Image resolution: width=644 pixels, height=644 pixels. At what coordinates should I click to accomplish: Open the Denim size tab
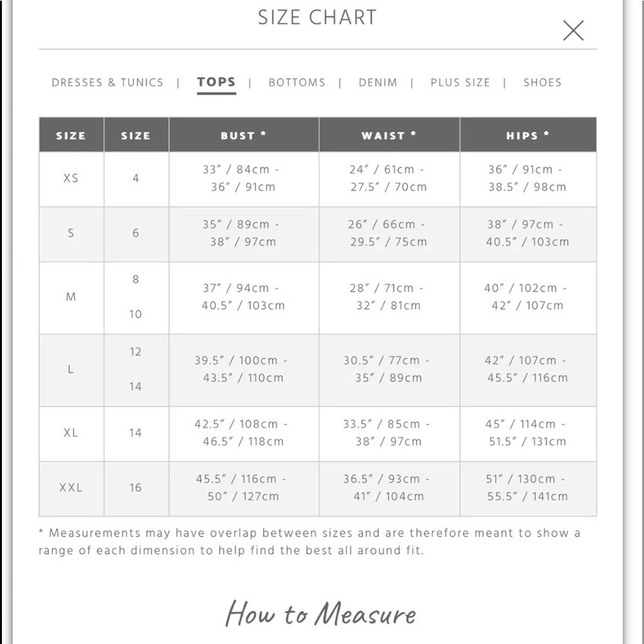(x=378, y=82)
